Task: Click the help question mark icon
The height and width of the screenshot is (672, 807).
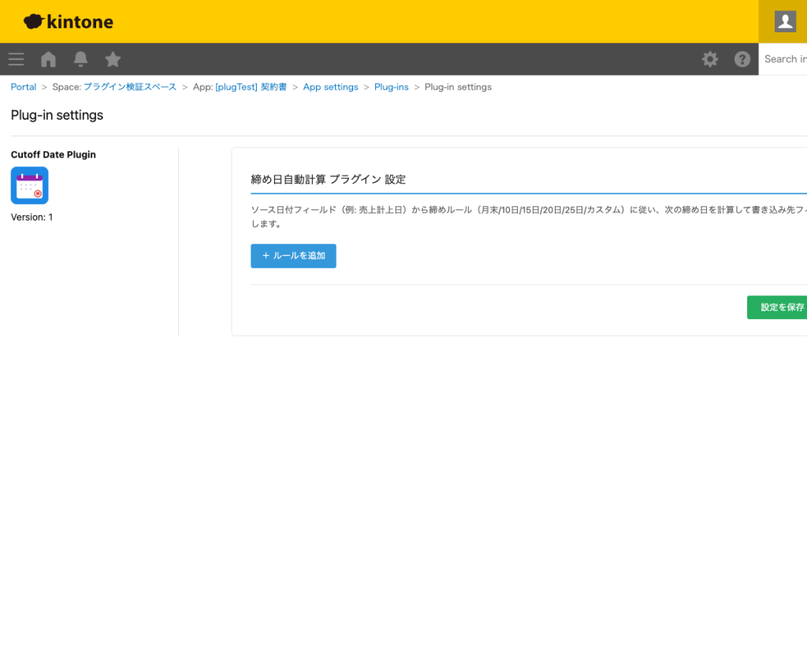Action: (742, 59)
